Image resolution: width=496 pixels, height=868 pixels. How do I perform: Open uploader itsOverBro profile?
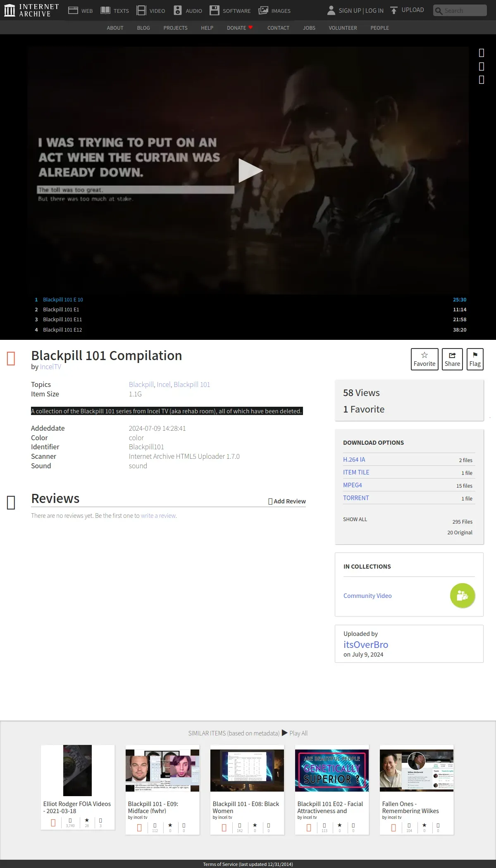366,645
